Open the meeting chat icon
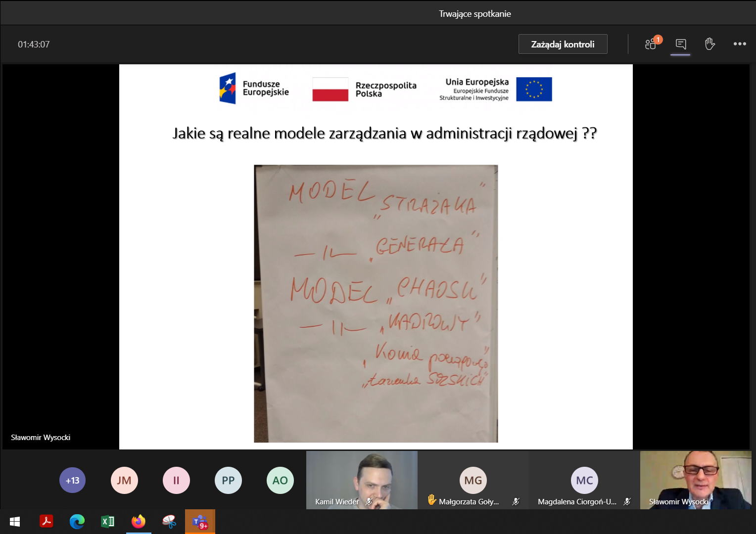The height and width of the screenshot is (534, 756). pyautogui.click(x=680, y=44)
